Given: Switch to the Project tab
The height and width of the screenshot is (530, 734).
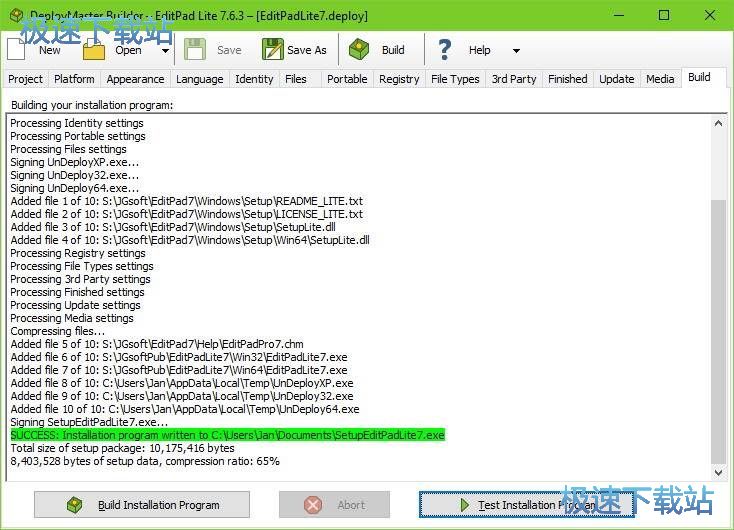Looking at the screenshot, I should (25, 79).
